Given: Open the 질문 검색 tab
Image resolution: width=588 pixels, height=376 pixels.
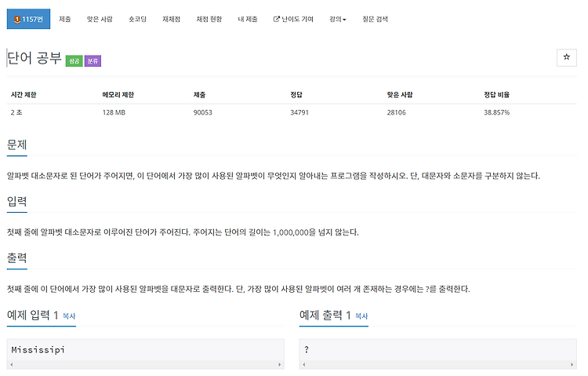Looking at the screenshot, I should [375, 19].
